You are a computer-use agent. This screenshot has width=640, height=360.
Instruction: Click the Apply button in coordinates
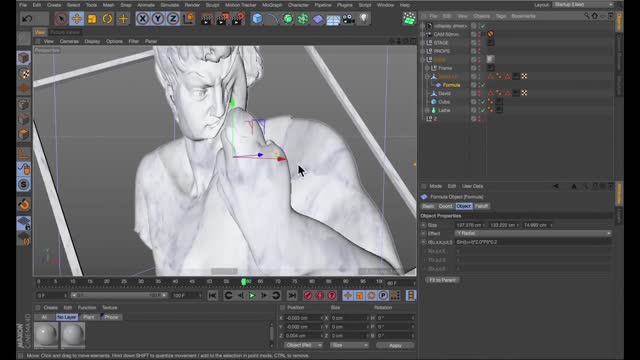pos(395,345)
